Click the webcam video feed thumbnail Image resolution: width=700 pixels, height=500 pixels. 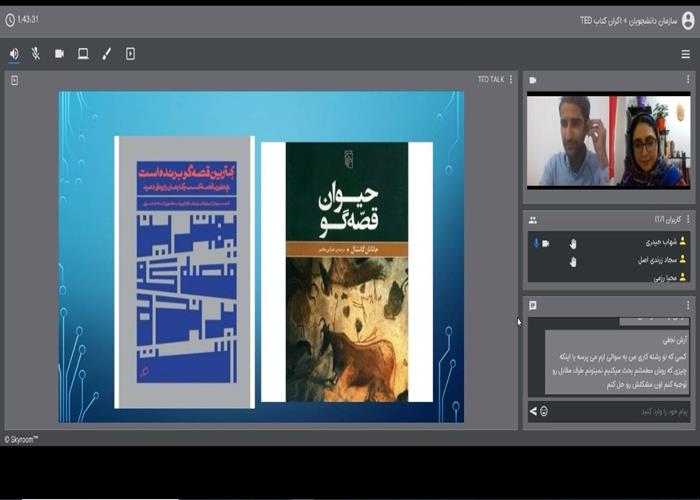[x=608, y=140]
